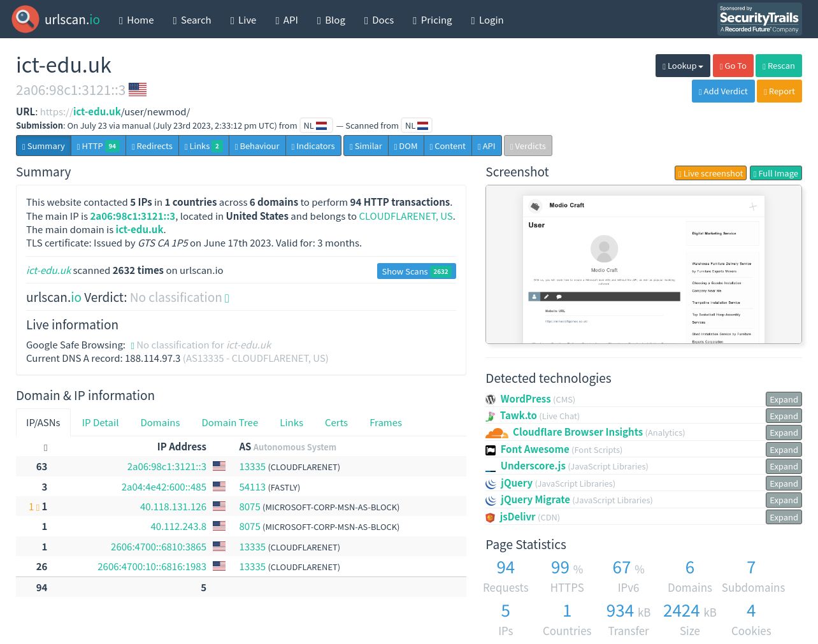This screenshot has width=818, height=644.
Task: Click the Netherlands flag after 'Scanned from'
Action: click(x=423, y=125)
